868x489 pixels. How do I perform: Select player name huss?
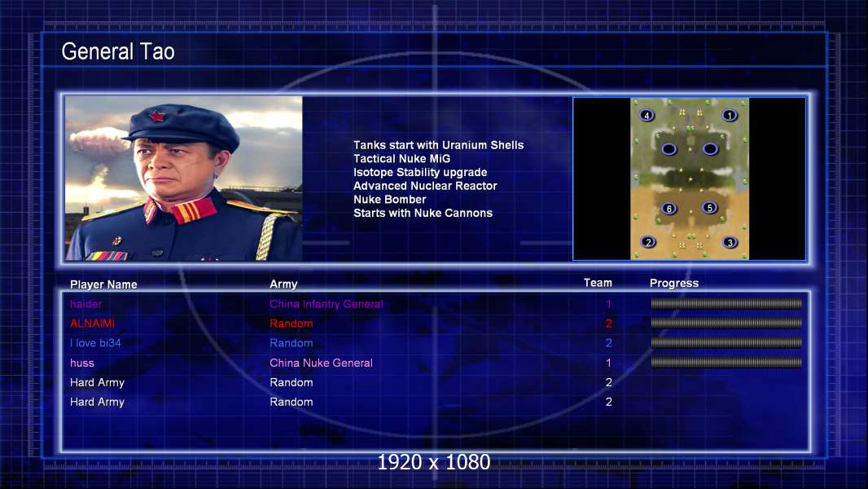coord(82,363)
